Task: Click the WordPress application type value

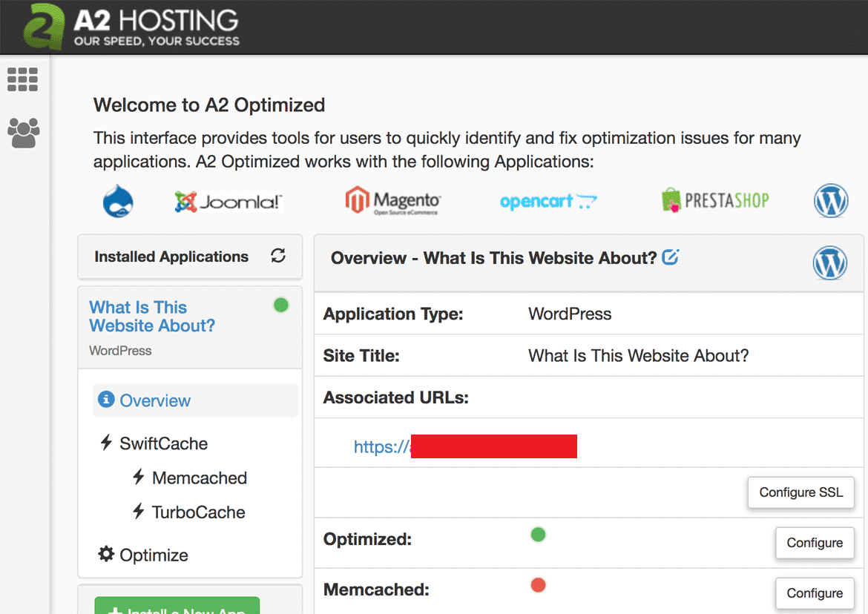Action: coord(570,314)
